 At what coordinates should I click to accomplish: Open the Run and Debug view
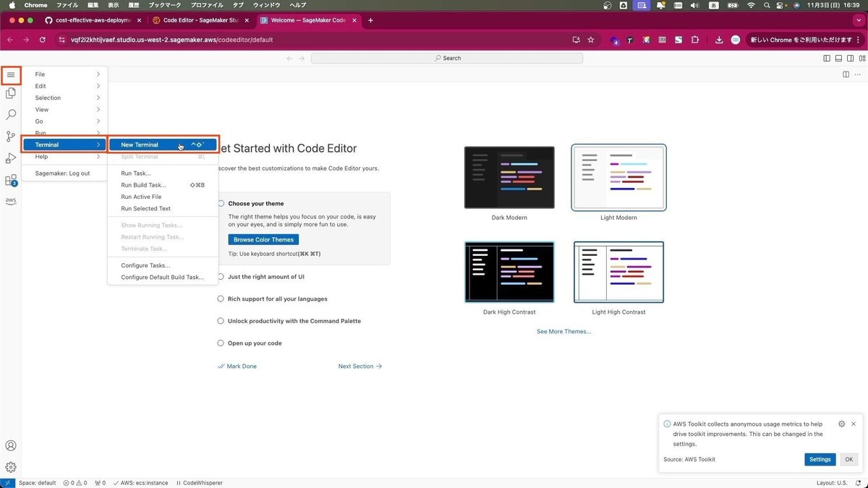tap(11, 158)
